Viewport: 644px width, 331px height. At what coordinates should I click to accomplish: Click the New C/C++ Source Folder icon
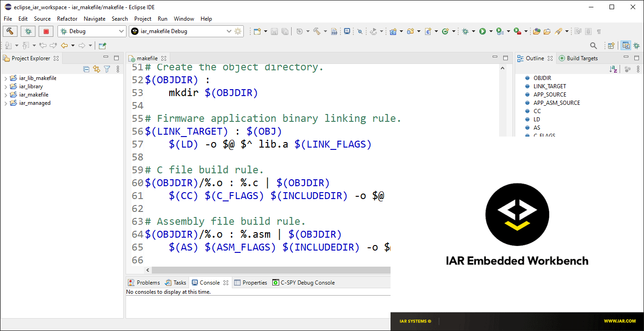click(x=411, y=31)
